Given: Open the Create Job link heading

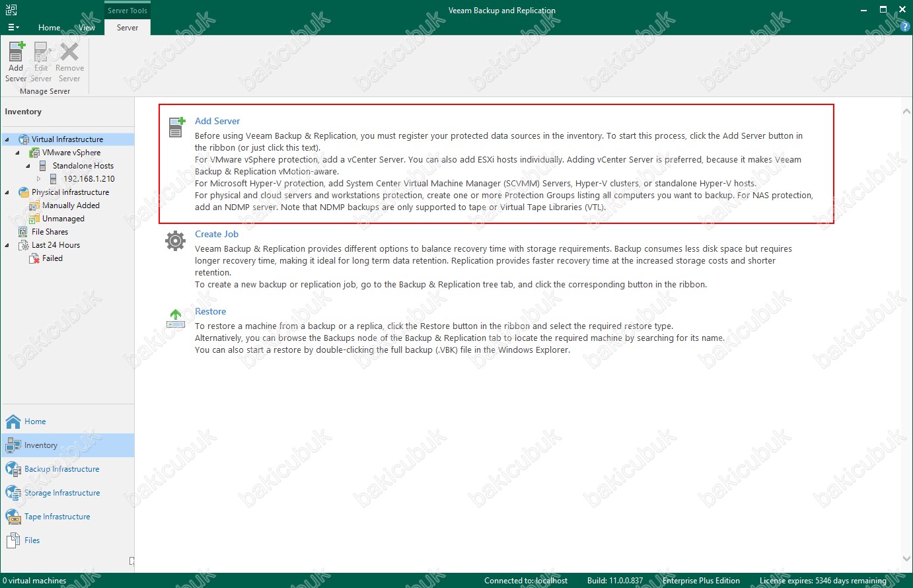Looking at the screenshot, I should [217, 234].
